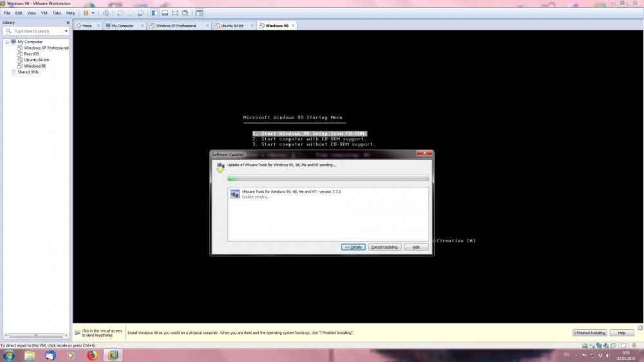Screen dimensions: 644x362
Task: Open the Help menu
Action: pos(71,13)
